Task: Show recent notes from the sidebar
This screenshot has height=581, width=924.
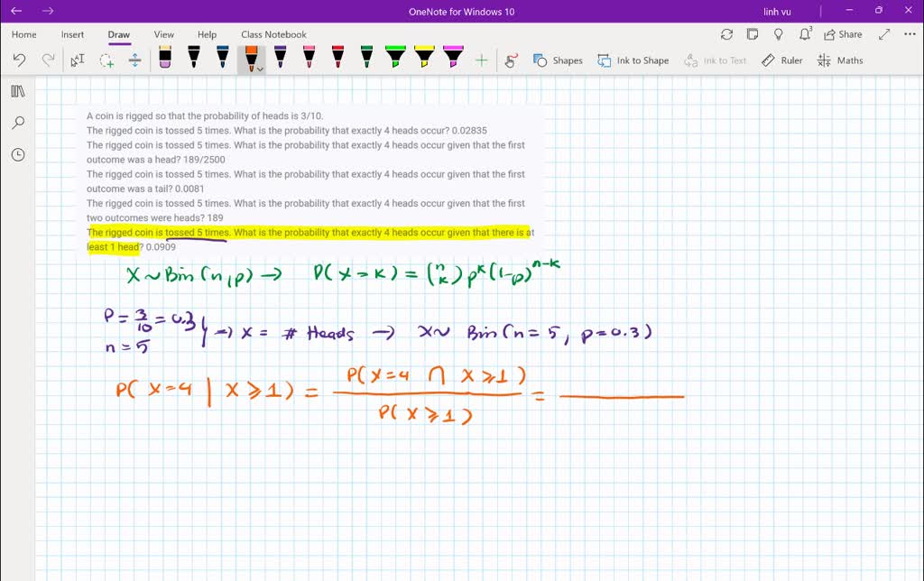Action: point(18,154)
